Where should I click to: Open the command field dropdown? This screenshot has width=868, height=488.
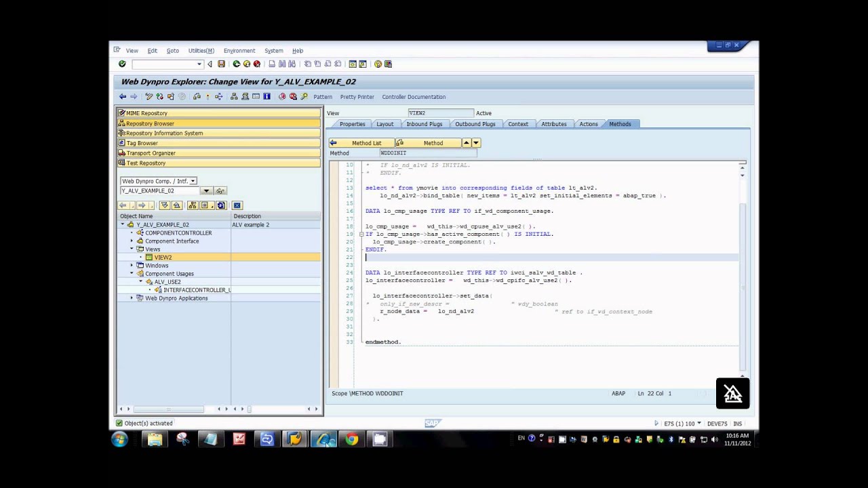(x=199, y=64)
